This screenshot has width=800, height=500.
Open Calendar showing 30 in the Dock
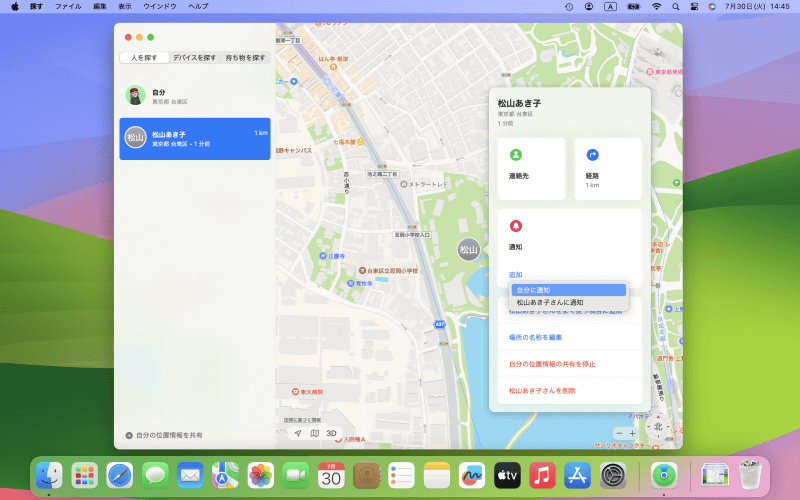coord(331,476)
